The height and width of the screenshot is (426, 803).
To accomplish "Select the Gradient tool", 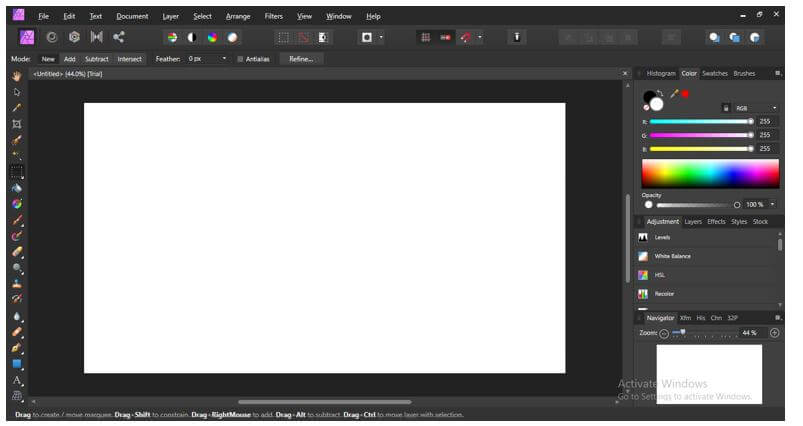I will 17,204.
